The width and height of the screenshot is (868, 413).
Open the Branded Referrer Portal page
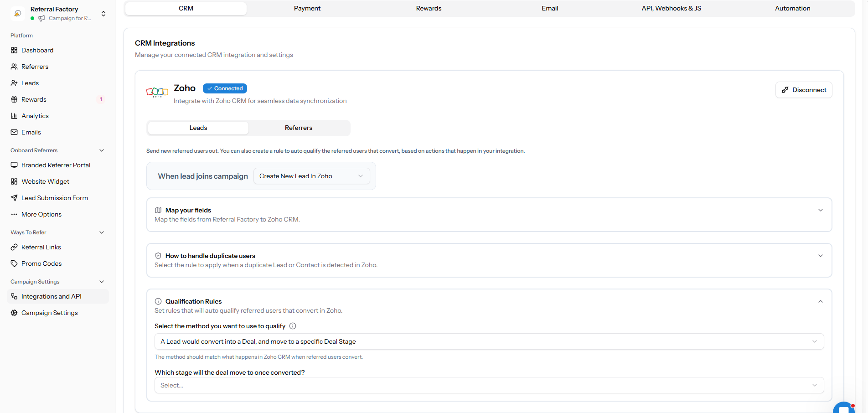point(58,165)
